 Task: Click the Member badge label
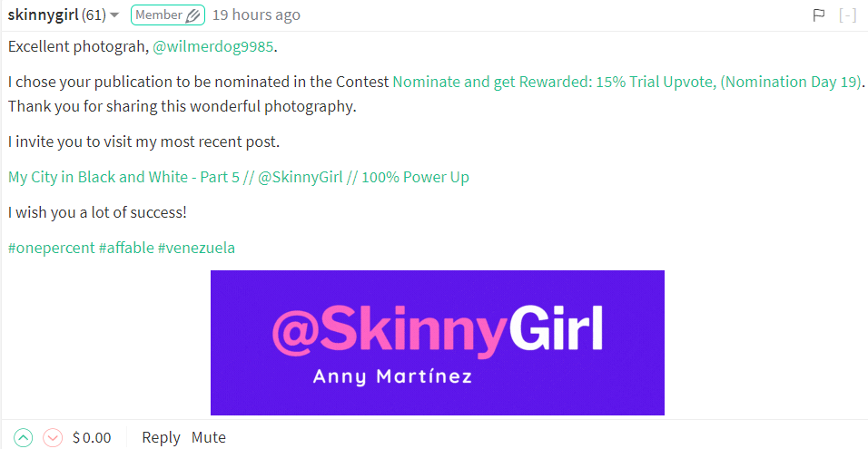pos(158,15)
